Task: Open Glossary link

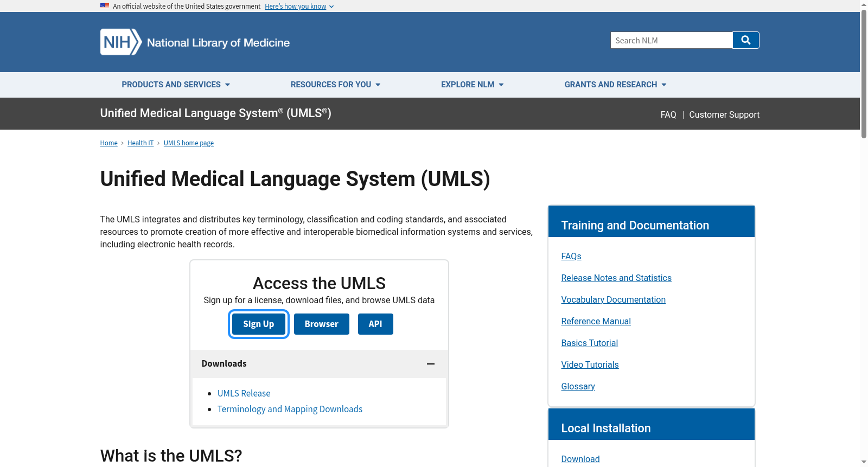Action: click(578, 386)
